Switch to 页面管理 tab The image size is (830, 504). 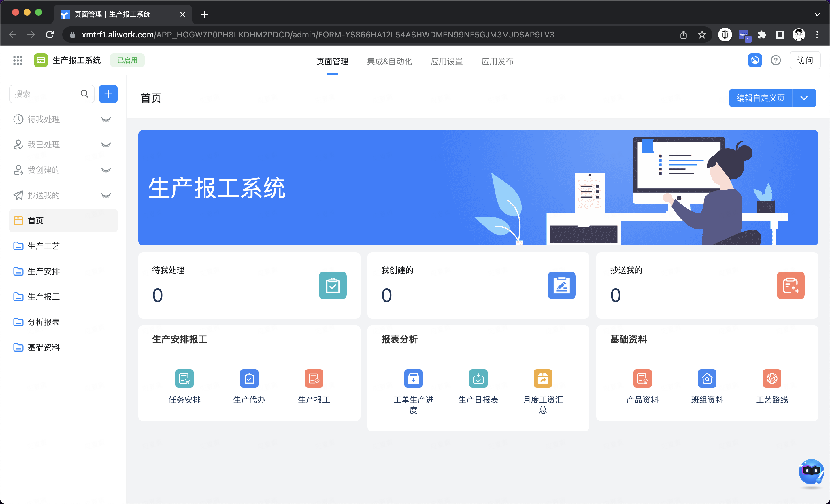point(332,61)
